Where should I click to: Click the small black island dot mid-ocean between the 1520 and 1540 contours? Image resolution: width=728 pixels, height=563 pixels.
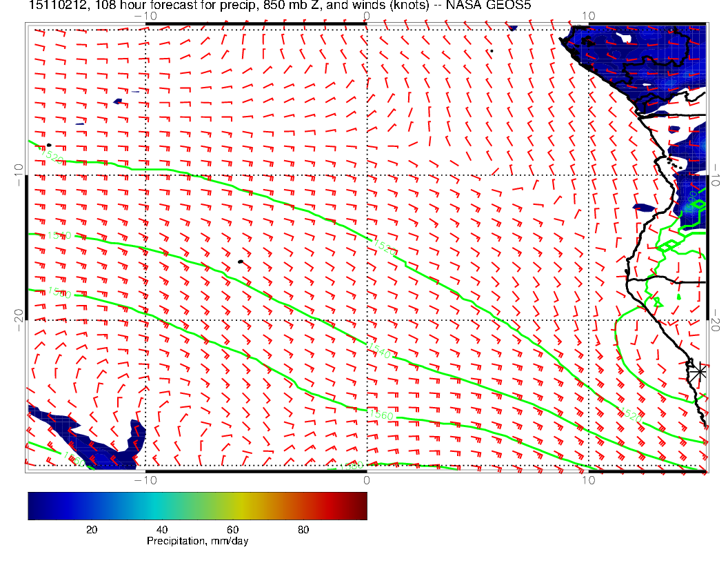tap(240, 261)
